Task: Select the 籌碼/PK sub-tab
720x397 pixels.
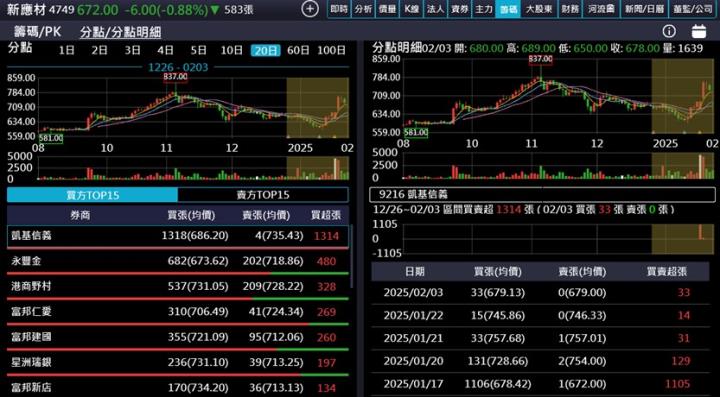Action: [x=38, y=31]
